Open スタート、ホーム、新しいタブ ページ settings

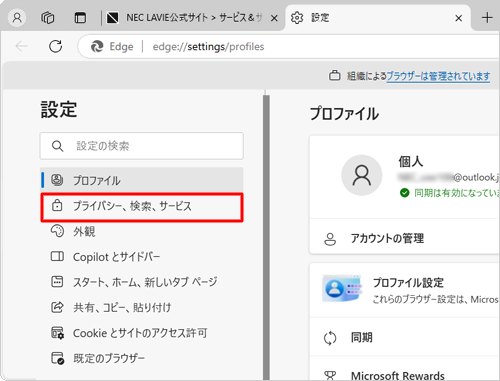click(x=142, y=282)
